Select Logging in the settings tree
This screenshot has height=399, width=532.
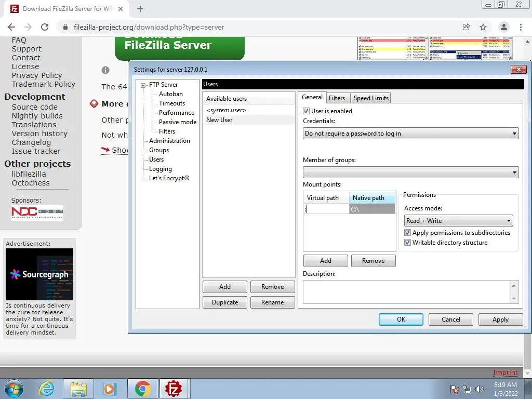coord(160,169)
